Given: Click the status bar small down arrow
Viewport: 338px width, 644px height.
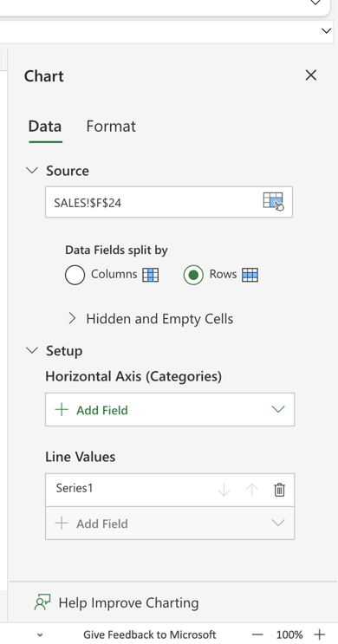Looking at the screenshot, I should (40, 635).
